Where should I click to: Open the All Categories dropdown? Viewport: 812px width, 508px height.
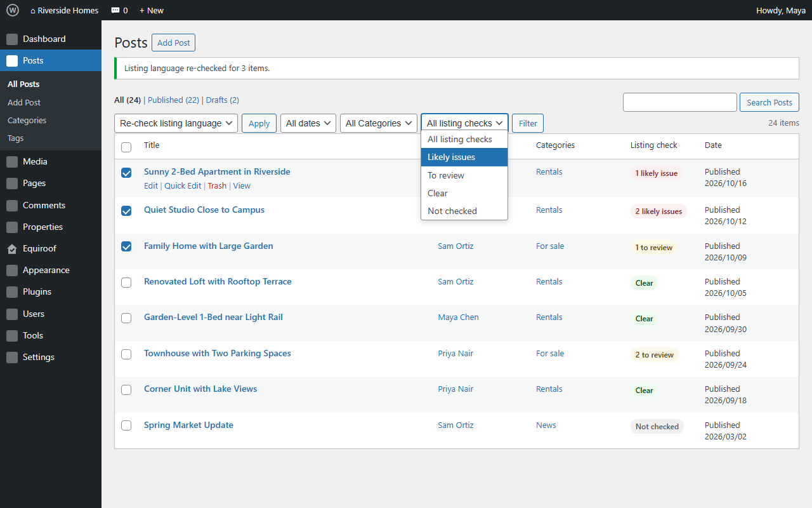click(x=379, y=123)
